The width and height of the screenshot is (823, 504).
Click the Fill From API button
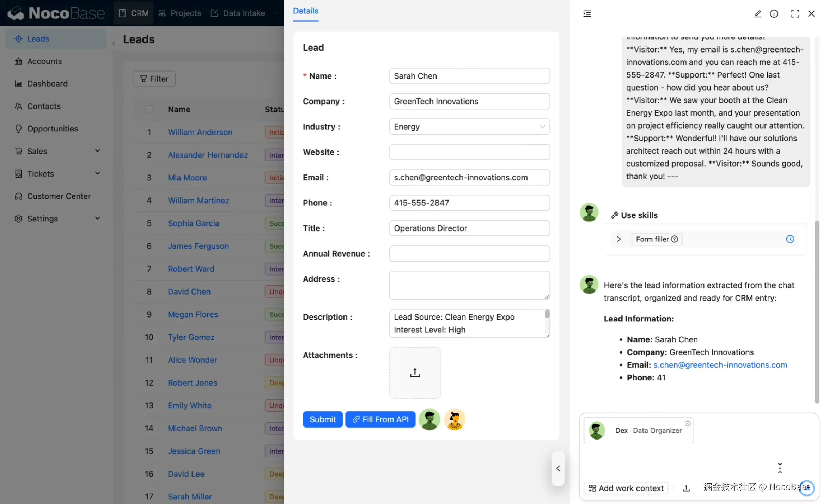pos(380,419)
